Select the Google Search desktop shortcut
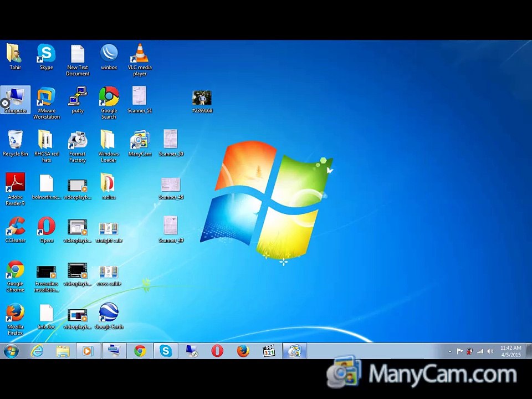 coord(109,103)
